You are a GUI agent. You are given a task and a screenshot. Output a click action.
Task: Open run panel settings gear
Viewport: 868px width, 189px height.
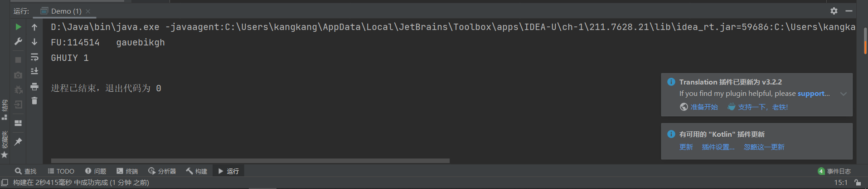click(834, 11)
